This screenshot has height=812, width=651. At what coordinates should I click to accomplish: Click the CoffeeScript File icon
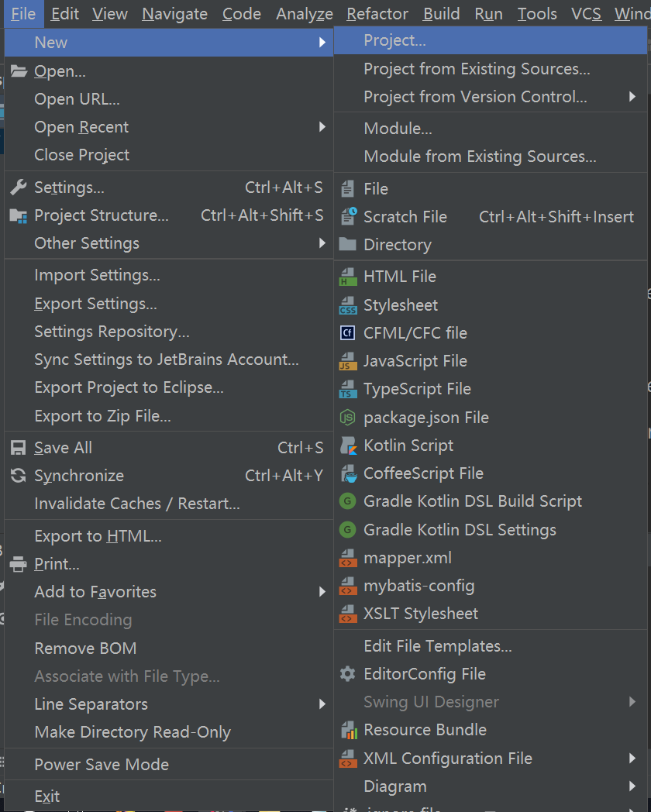pyautogui.click(x=348, y=473)
